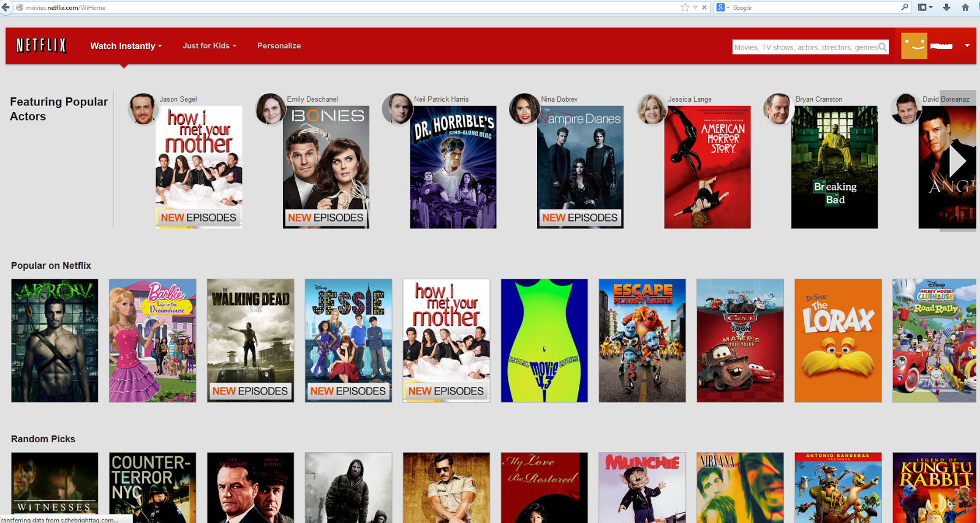
Task: Select the Bones poster
Action: click(x=326, y=167)
